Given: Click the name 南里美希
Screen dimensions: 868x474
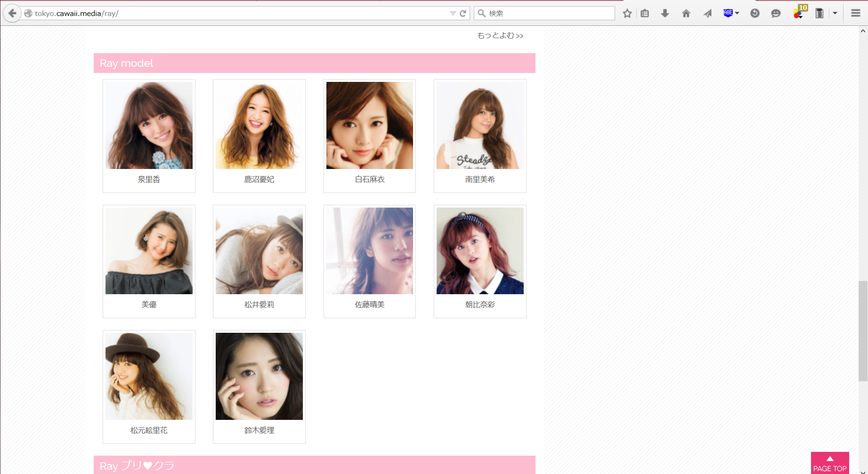Looking at the screenshot, I should coord(480,179).
